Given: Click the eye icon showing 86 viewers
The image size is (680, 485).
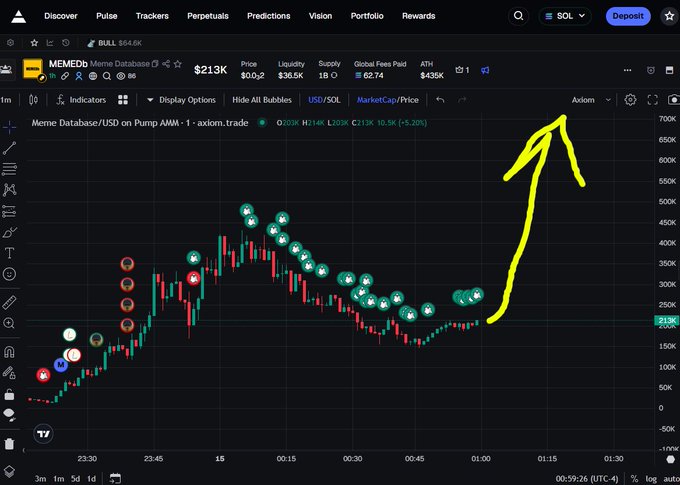Looking at the screenshot, I should (121, 76).
